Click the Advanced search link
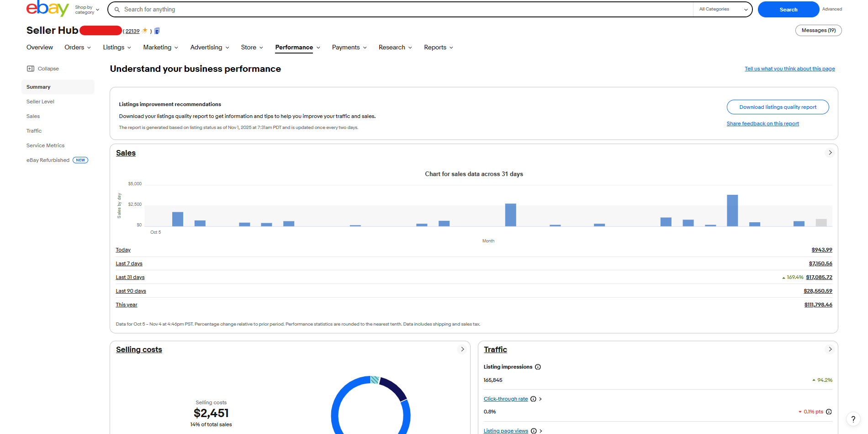The width and height of the screenshot is (868, 434). [832, 9]
